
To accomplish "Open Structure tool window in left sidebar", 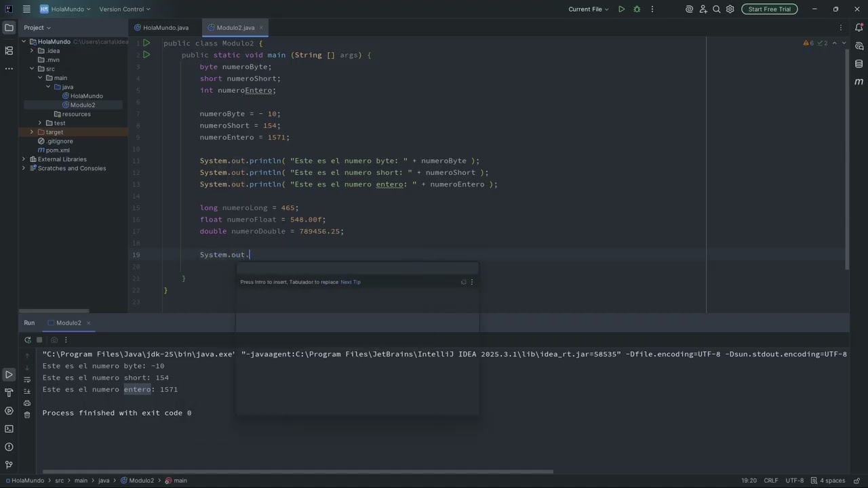I will [9, 51].
